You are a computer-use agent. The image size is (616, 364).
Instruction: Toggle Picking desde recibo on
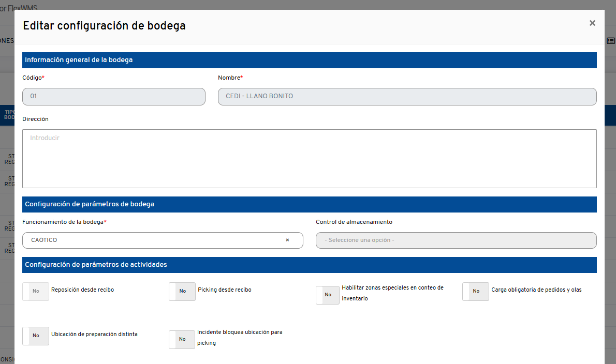182,291
